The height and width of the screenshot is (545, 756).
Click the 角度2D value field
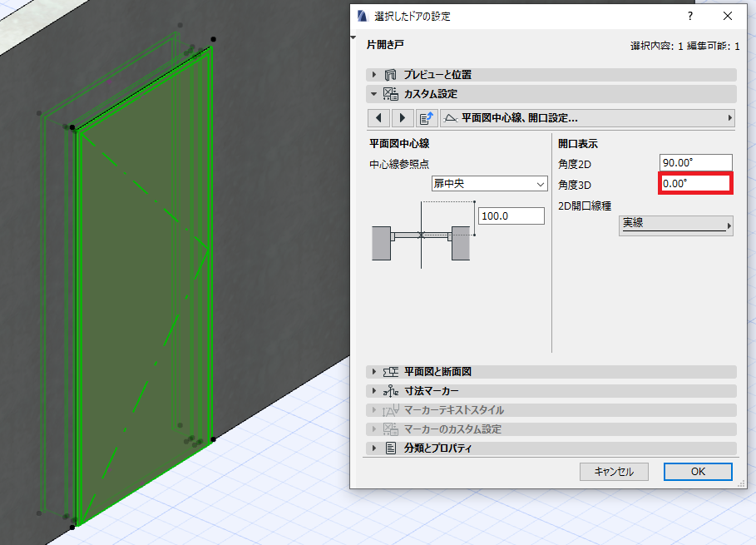tap(696, 162)
